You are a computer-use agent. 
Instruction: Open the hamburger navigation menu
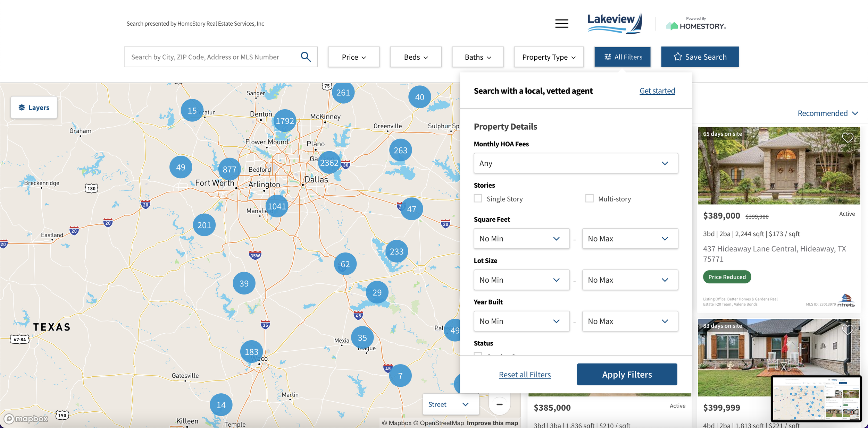(x=561, y=24)
